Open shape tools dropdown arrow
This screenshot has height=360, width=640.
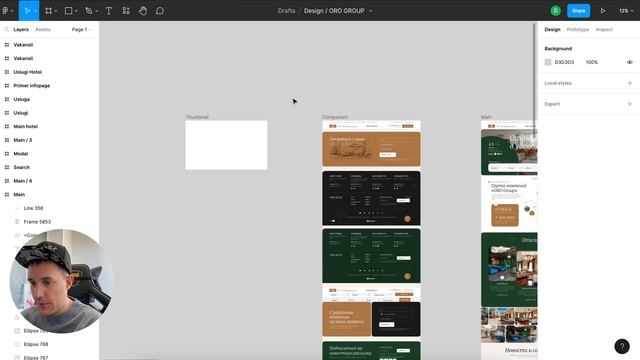[x=76, y=11]
